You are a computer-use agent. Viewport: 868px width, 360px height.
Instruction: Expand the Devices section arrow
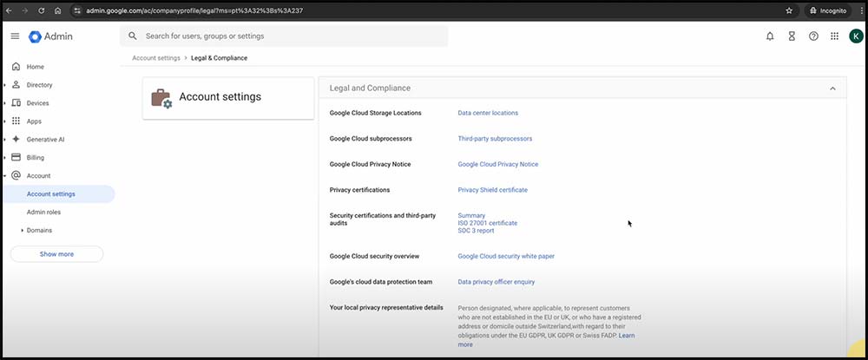[x=4, y=103]
